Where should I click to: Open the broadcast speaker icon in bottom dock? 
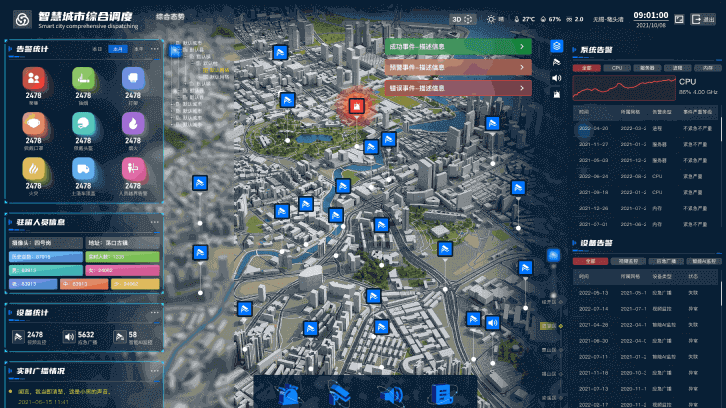point(392,393)
